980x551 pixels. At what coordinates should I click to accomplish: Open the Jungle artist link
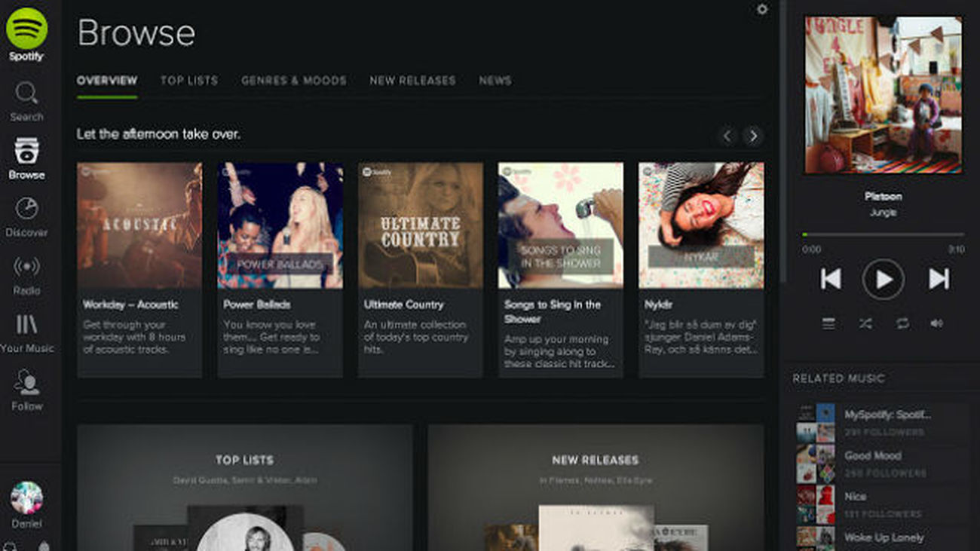(882, 212)
